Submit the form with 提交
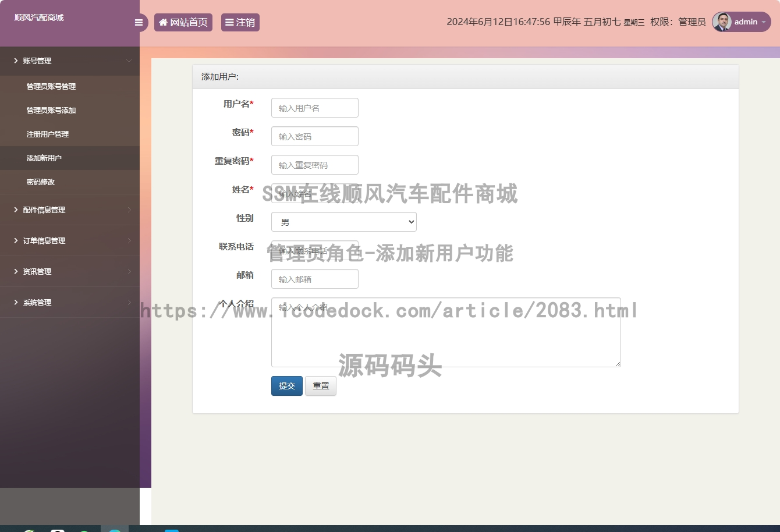The height and width of the screenshot is (532, 780). [x=287, y=386]
